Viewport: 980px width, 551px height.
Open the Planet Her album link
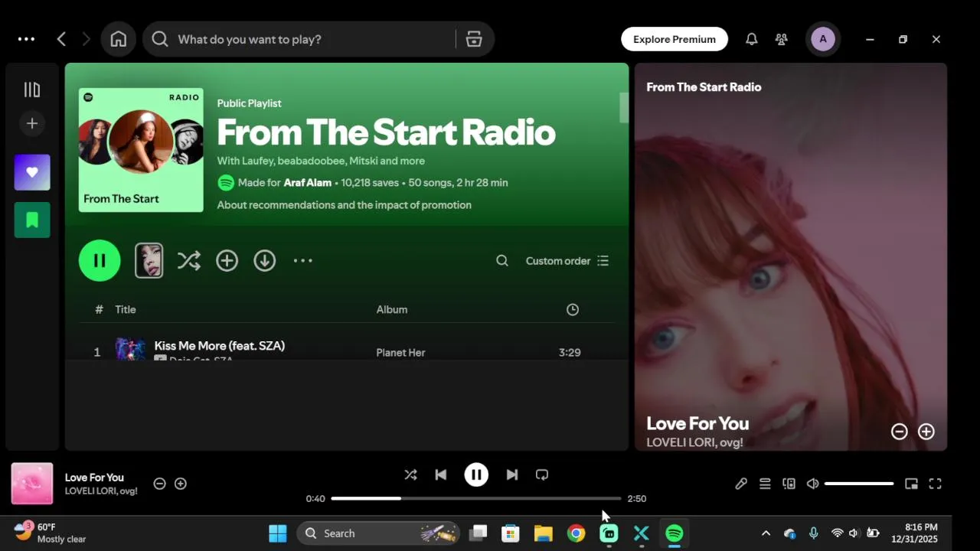(x=400, y=352)
